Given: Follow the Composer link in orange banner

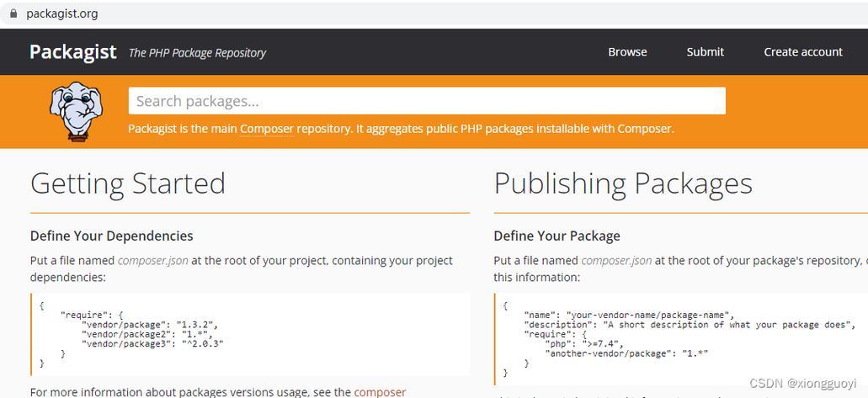Looking at the screenshot, I should [x=267, y=129].
